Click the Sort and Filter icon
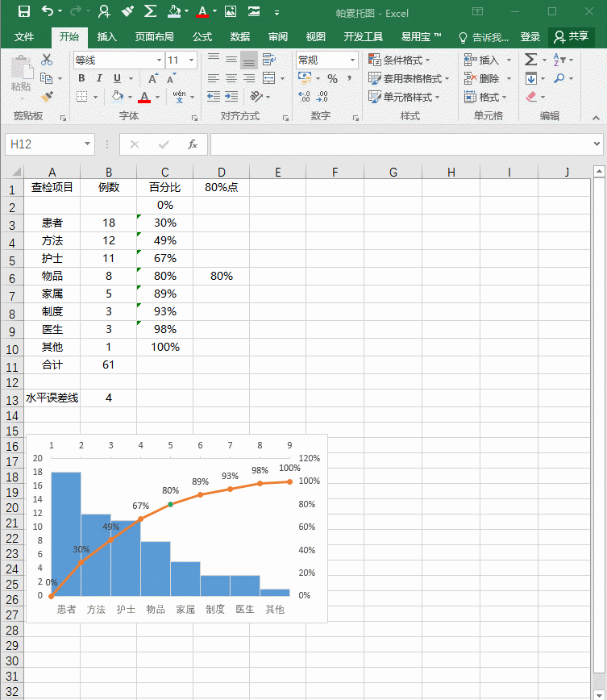The image size is (607, 700). 559,60
